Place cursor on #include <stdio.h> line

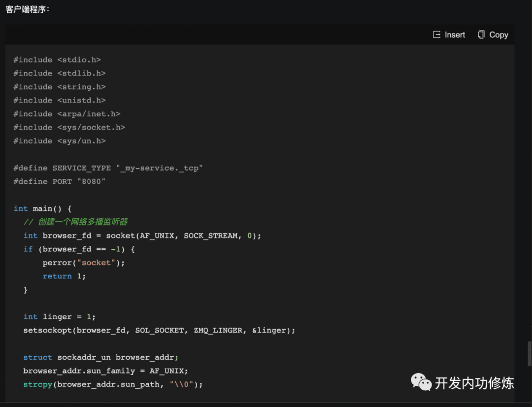tap(57, 60)
